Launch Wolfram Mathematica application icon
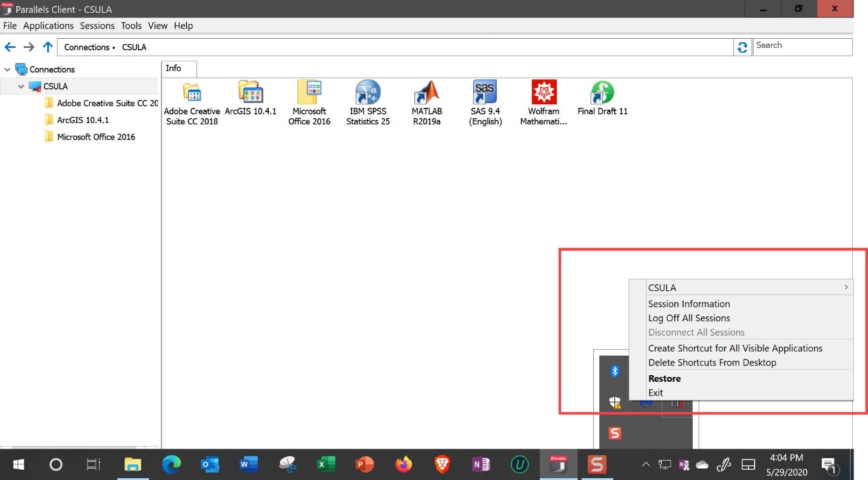 (x=543, y=93)
